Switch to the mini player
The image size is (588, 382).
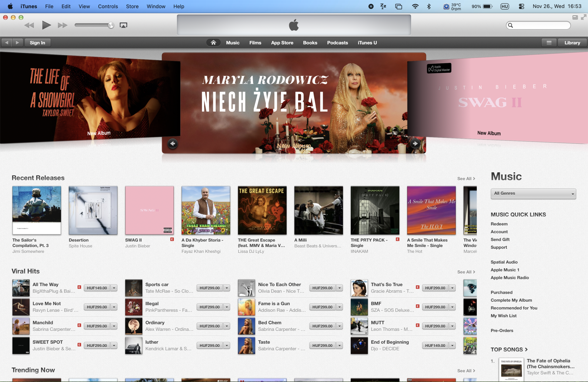(x=575, y=18)
